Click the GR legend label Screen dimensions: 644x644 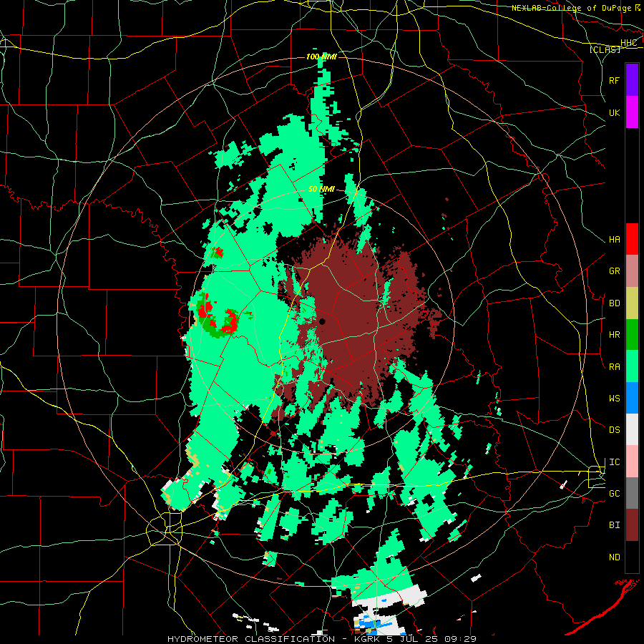[614, 271]
